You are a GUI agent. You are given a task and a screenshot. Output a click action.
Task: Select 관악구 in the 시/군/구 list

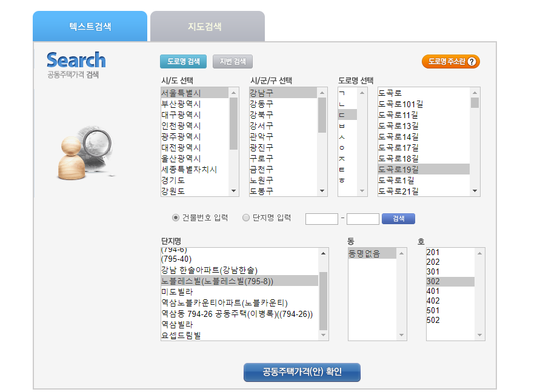point(283,136)
